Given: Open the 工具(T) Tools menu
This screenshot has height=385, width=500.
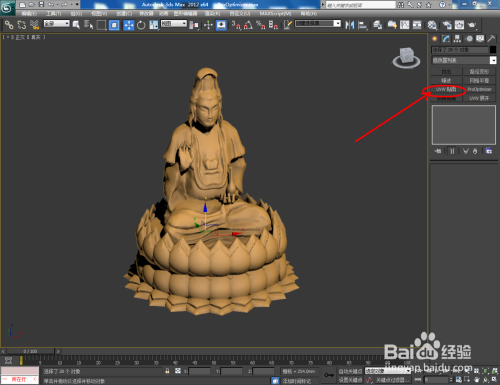Looking at the screenshot, I should tap(54, 14).
